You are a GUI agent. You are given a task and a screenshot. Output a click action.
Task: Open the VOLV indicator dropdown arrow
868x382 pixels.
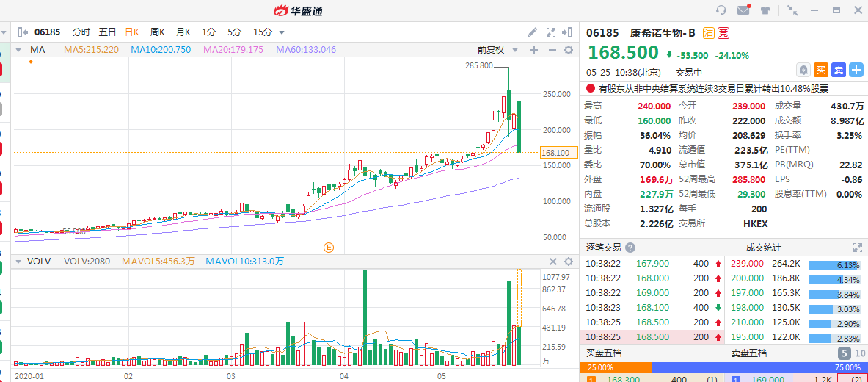[18, 261]
